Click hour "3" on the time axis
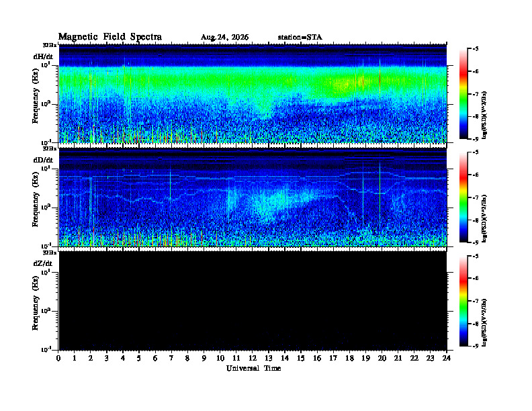This screenshot has height=411, width=532. pos(107,358)
